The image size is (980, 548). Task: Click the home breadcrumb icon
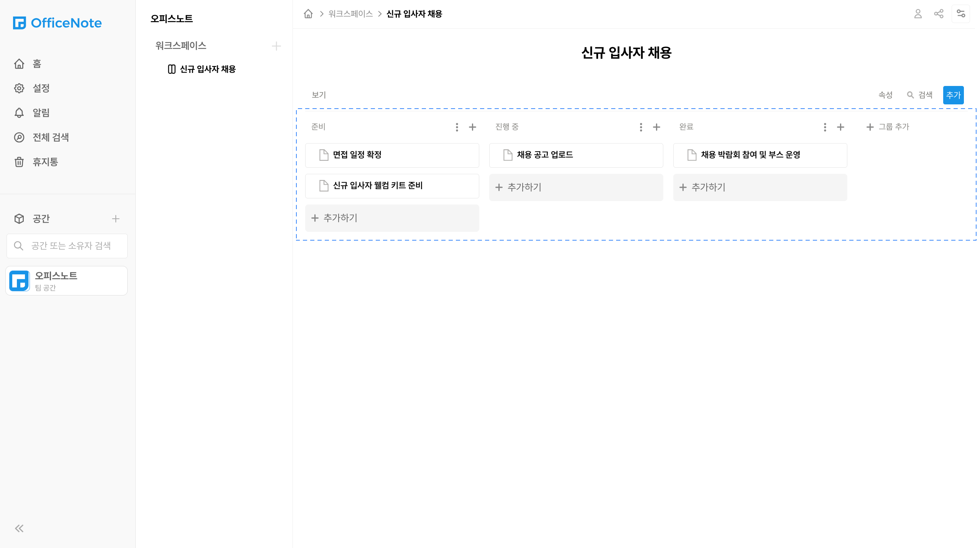coord(308,14)
